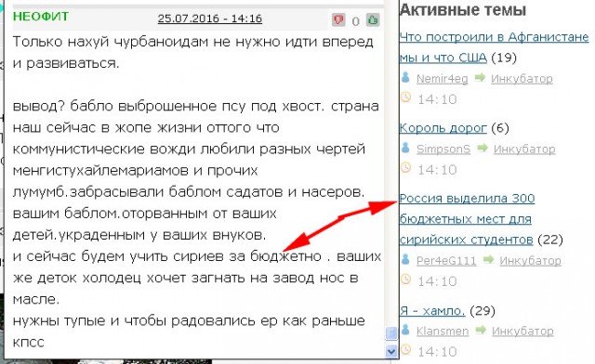Click the reply count (22) of the Syria topic

click(x=549, y=240)
